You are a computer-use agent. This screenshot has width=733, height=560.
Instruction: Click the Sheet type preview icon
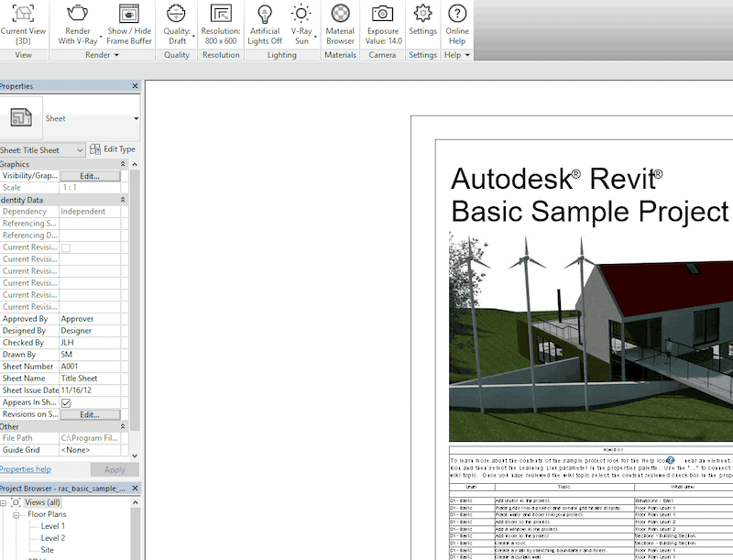(x=21, y=117)
